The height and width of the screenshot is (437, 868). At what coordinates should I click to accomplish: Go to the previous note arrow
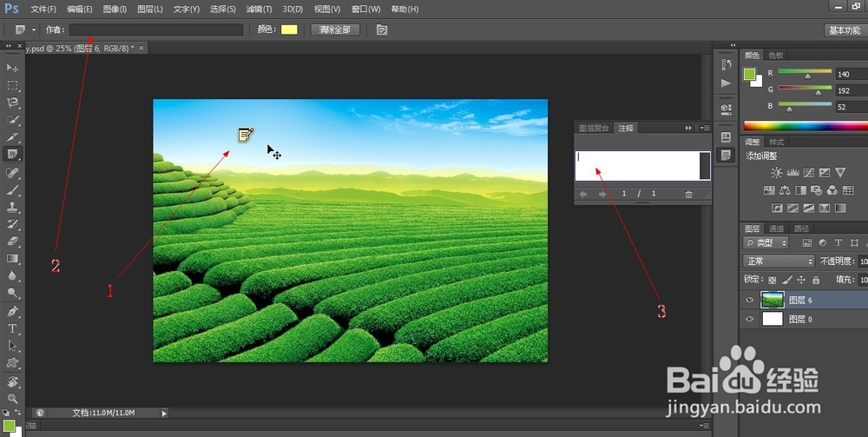click(583, 195)
